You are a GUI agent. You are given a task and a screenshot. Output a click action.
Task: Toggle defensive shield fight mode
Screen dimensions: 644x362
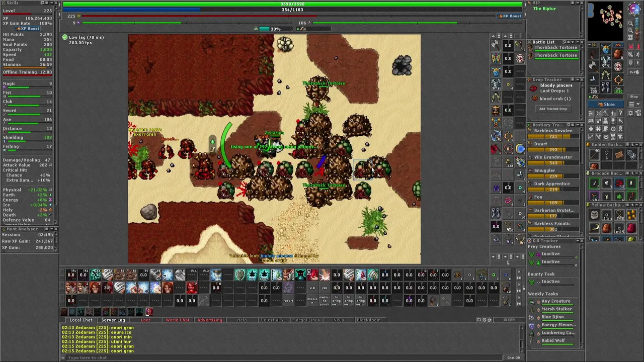click(x=630, y=63)
